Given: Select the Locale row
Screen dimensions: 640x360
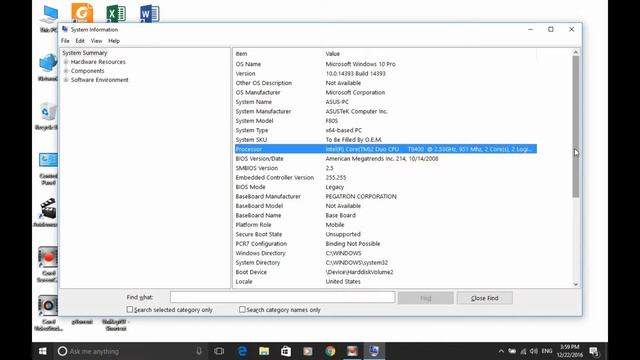Looking at the screenshot, I should click(x=386, y=282).
